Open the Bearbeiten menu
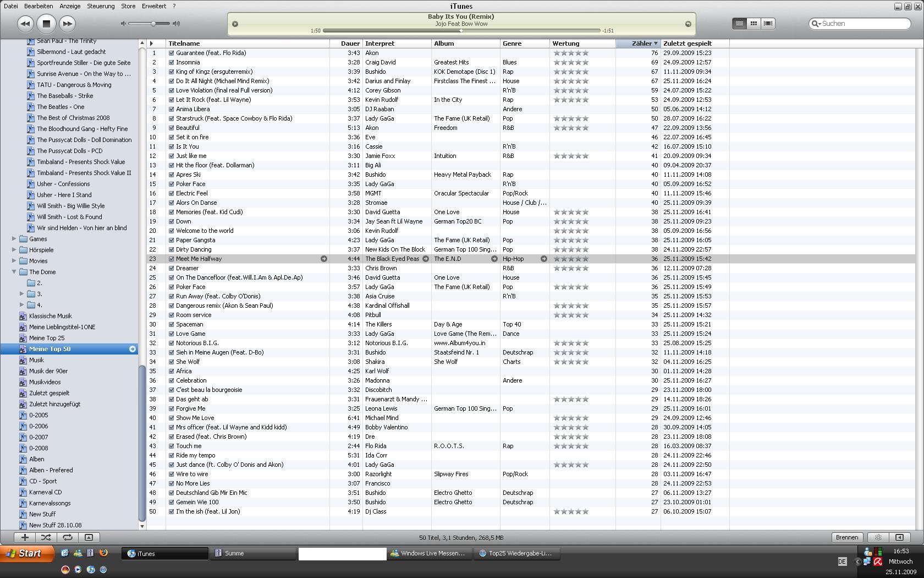924x578 pixels. pos(38,6)
